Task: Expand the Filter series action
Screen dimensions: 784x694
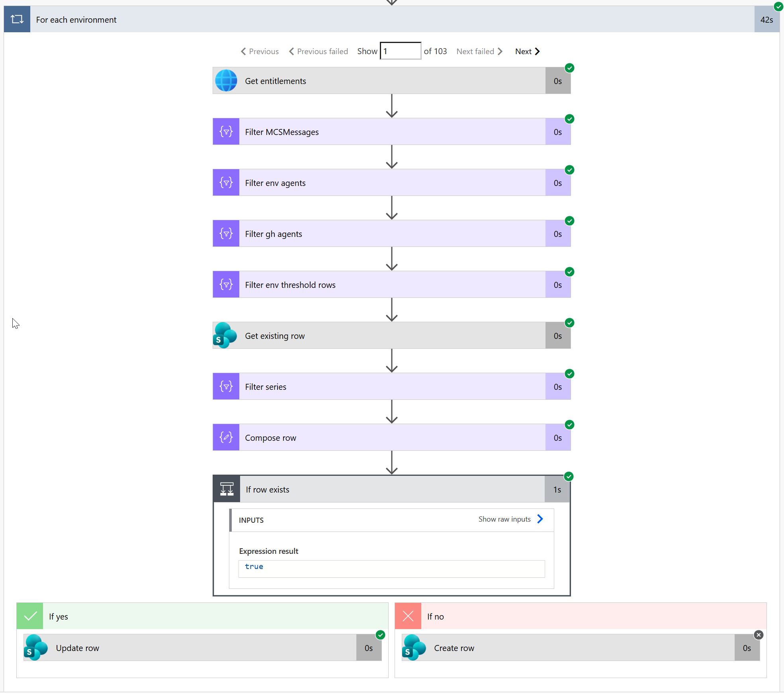Action: 392,387
